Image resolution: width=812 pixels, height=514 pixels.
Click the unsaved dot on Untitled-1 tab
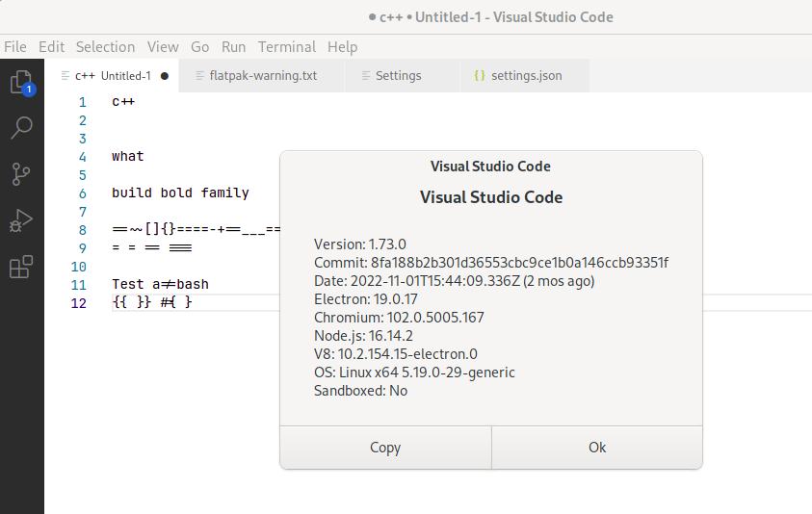(165, 76)
